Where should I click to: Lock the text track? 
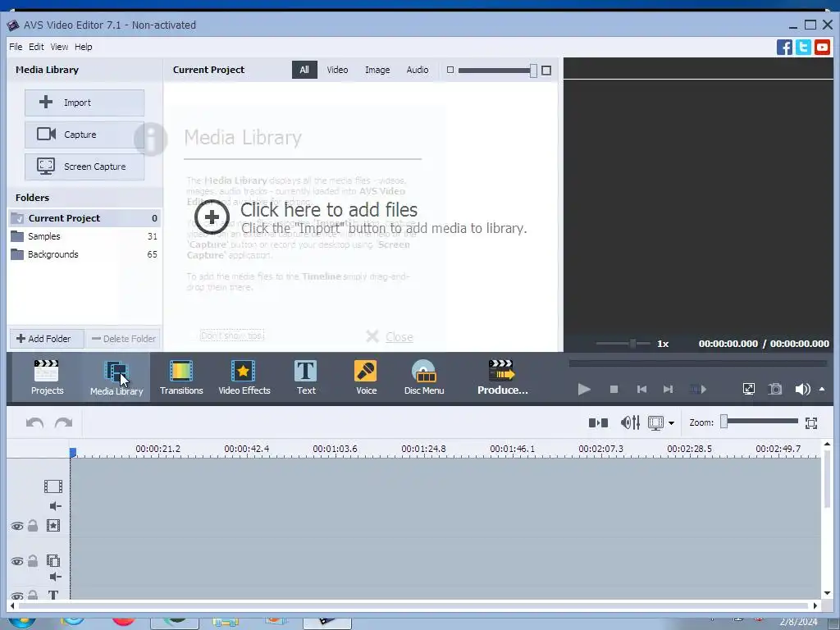(33, 595)
